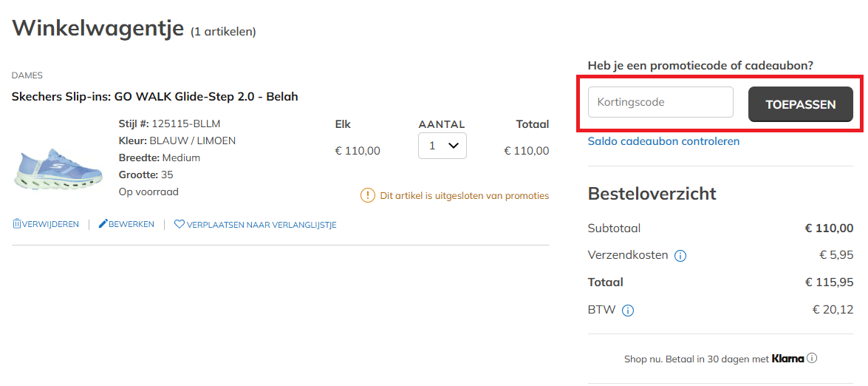Open the Skechers GO WALK Glide-Step product title
The height and width of the screenshot is (386, 868).
tap(155, 97)
